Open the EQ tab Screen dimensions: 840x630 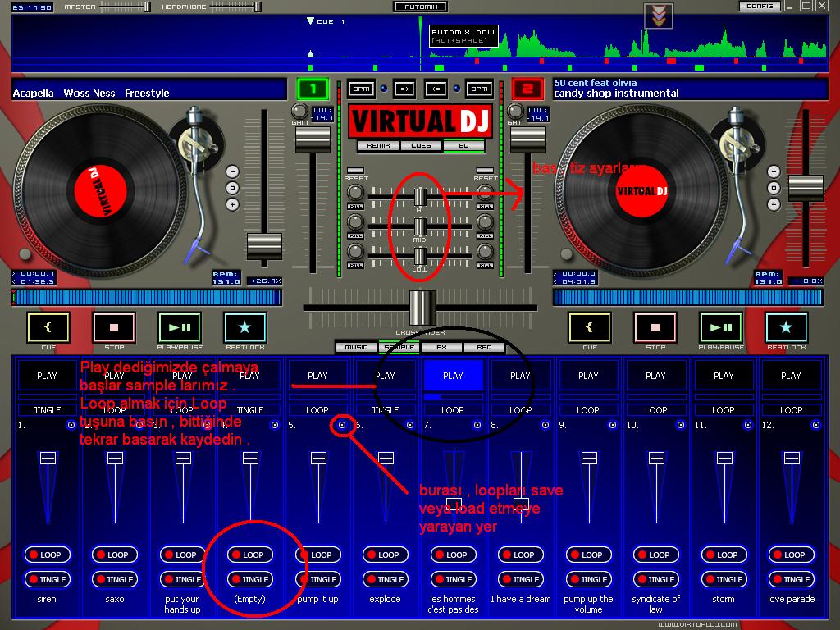(x=464, y=146)
